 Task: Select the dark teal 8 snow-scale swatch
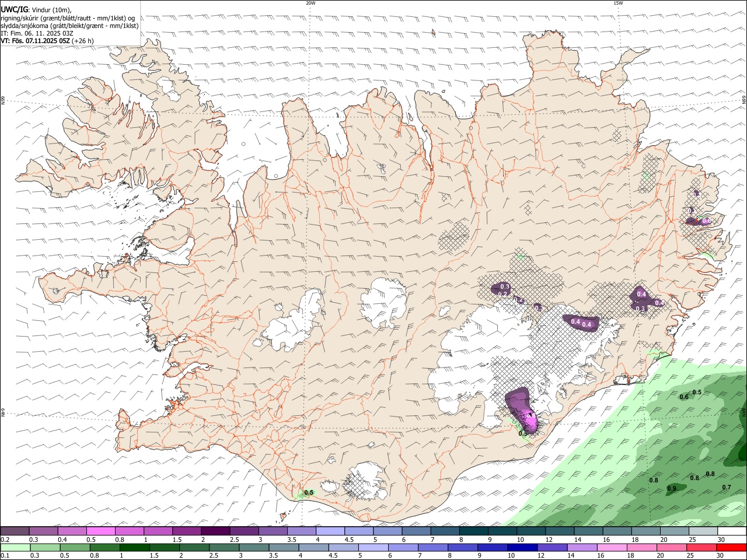coord(474,531)
